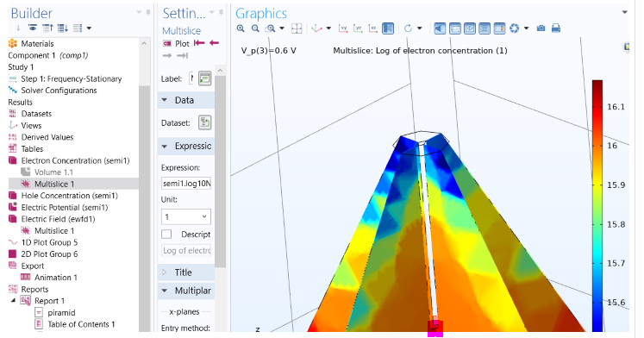Click the color legend bar
644x338 pixels.
pos(597,205)
